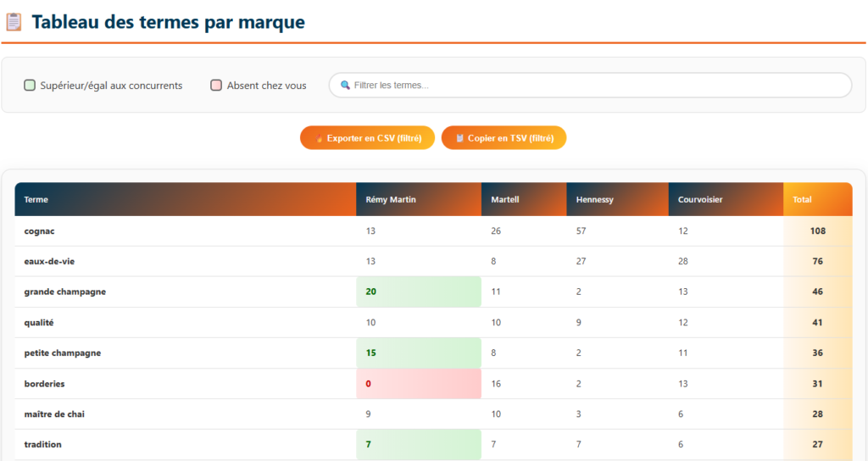Select the Rémy Martin column header
Viewport: 868px width, 461px height.
[391, 200]
